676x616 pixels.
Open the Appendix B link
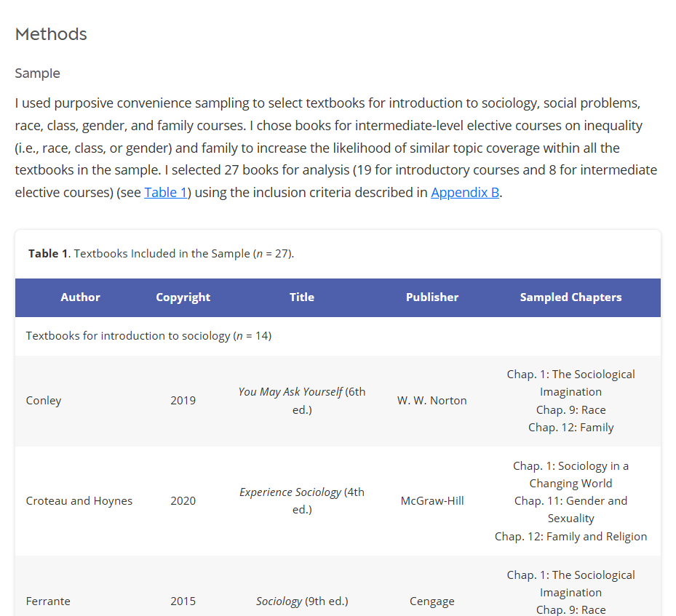tap(465, 193)
